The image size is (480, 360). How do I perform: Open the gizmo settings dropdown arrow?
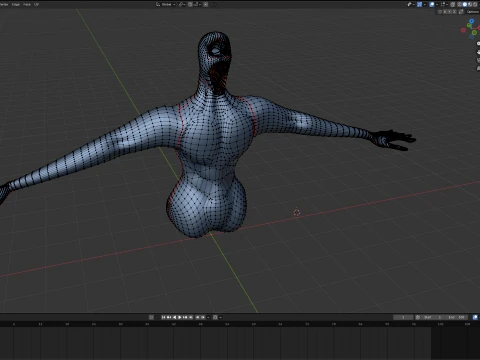click(x=425, y=4)
